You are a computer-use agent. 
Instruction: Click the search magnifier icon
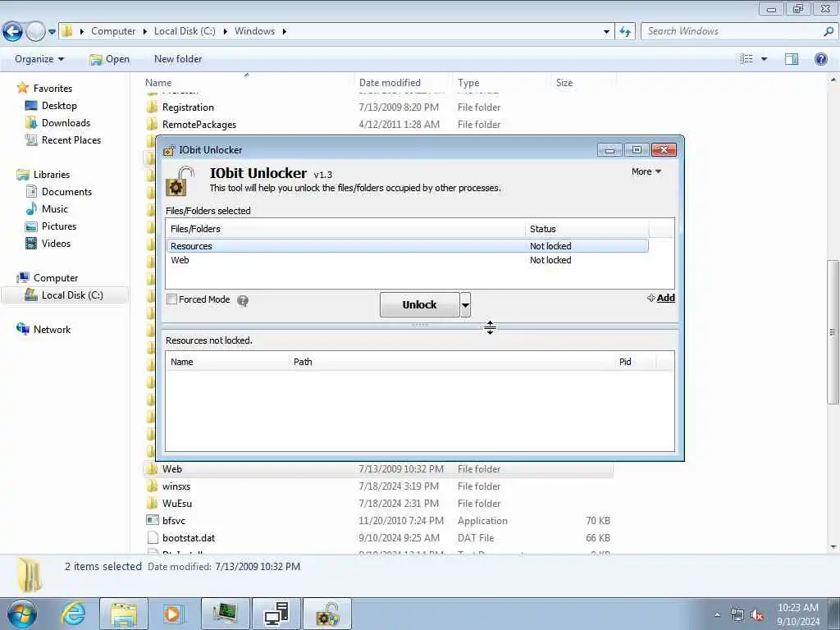coord(829,32)
